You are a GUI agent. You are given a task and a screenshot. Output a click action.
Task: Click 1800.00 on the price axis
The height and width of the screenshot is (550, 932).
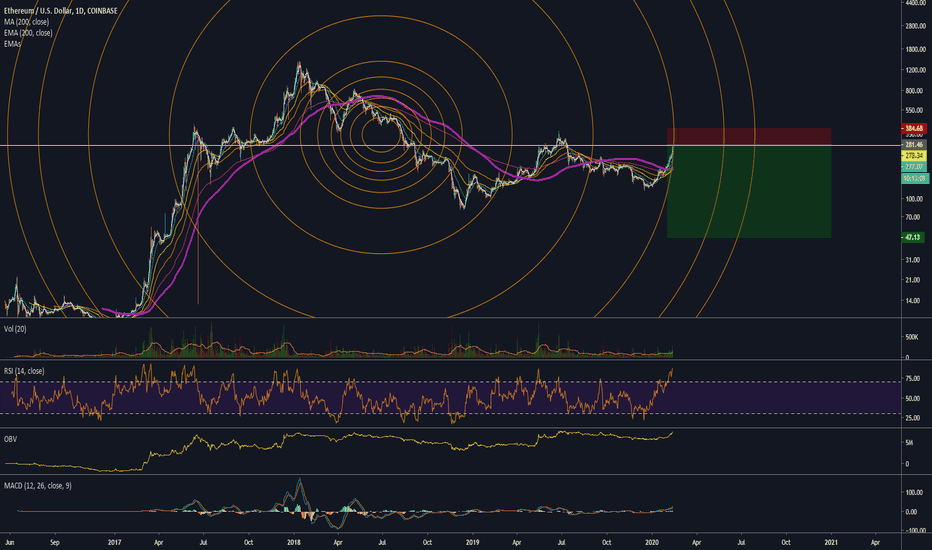(915, 49)
